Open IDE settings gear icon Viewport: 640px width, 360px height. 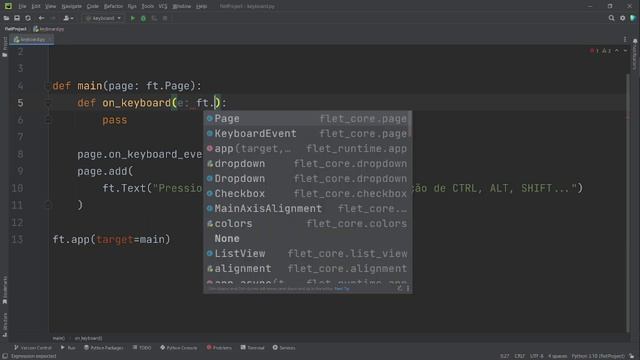pos(622,18)
